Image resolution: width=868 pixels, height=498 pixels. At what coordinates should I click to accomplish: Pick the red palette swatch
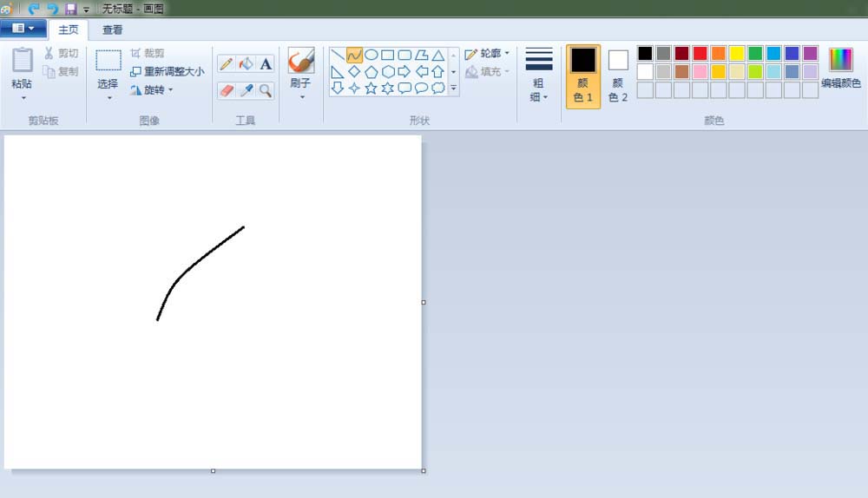coord(700,53)
